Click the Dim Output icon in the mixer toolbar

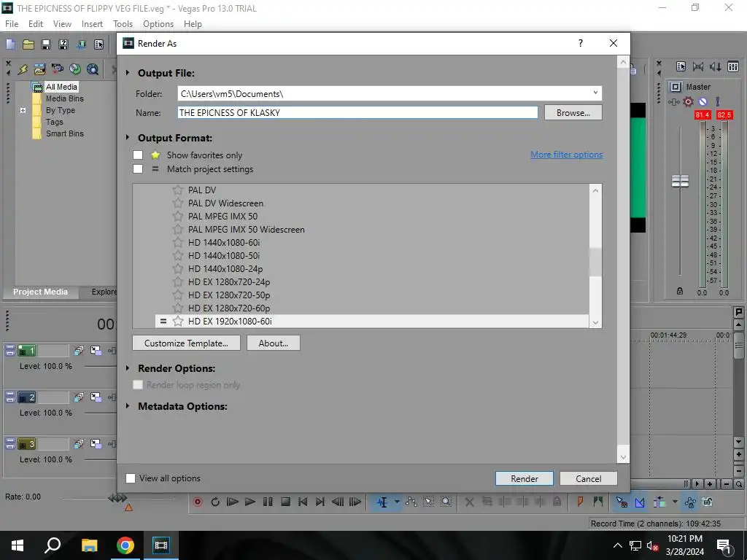[716, 67]
